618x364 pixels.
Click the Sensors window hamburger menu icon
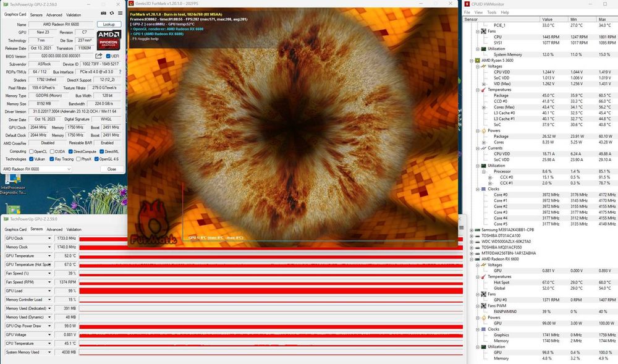click(x=461, y=227)
